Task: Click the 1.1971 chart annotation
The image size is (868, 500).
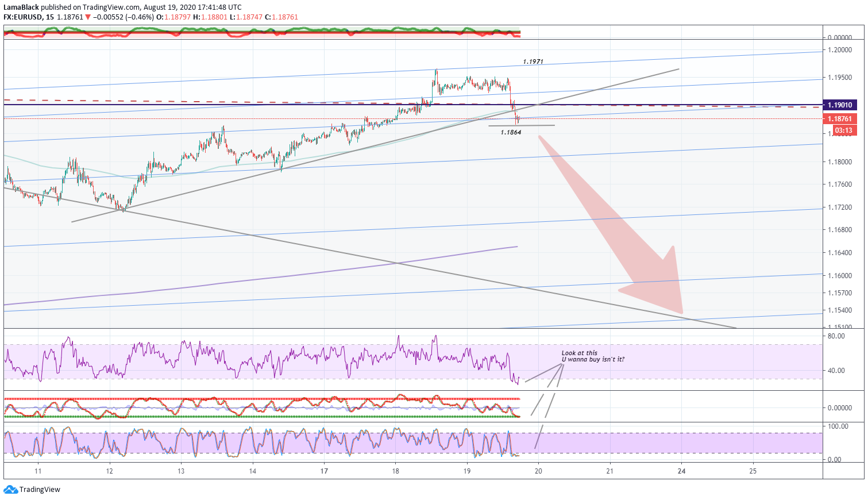Action: click(533, 61)
